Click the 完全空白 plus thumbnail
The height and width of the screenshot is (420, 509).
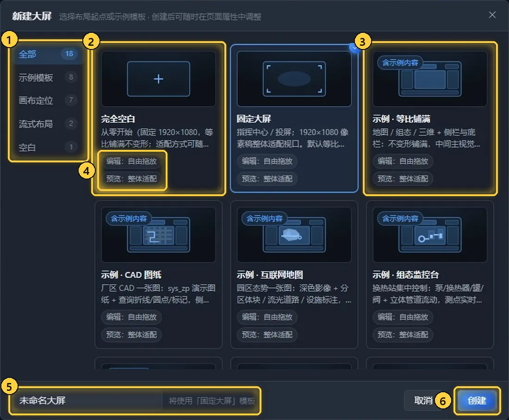158,79
